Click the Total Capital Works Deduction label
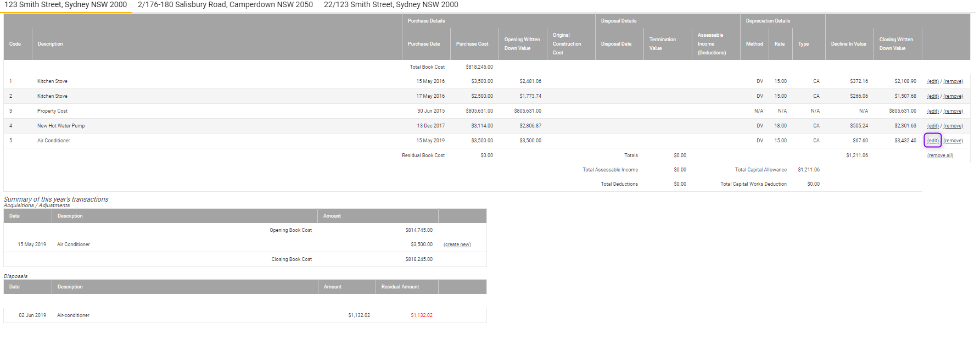Screen dimensions: 980x339 coord(753,184)
